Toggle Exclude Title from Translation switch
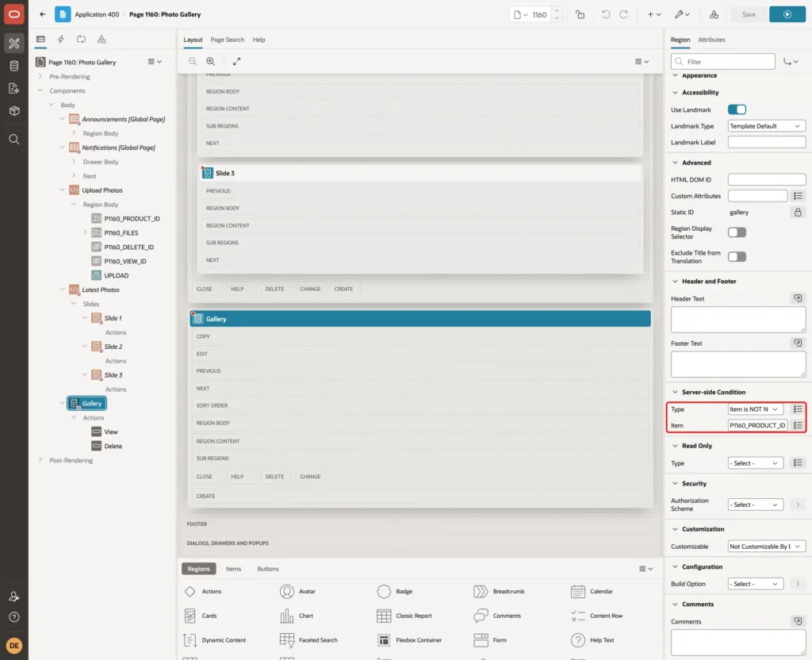This screenshot has height=660, width=812. [x=737, y=256]
